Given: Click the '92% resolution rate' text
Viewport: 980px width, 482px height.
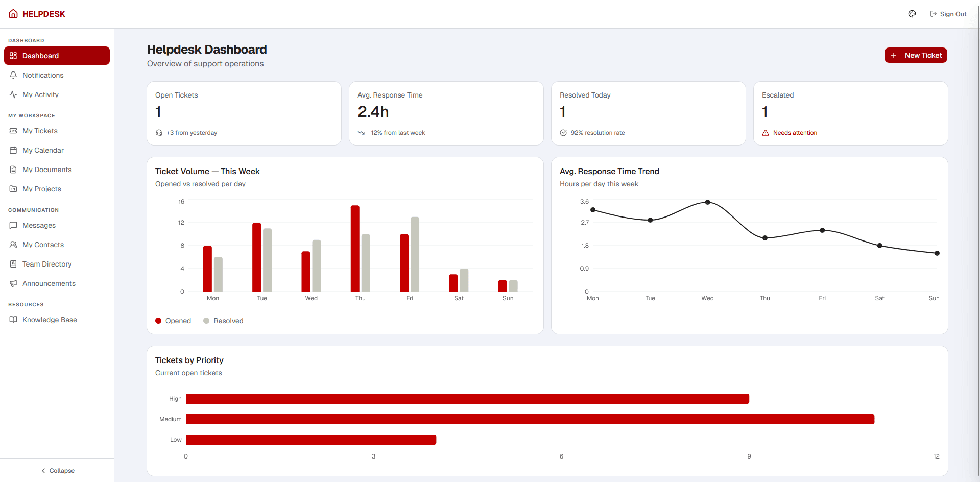Looking at the screenshot, I should pos(597,133).
